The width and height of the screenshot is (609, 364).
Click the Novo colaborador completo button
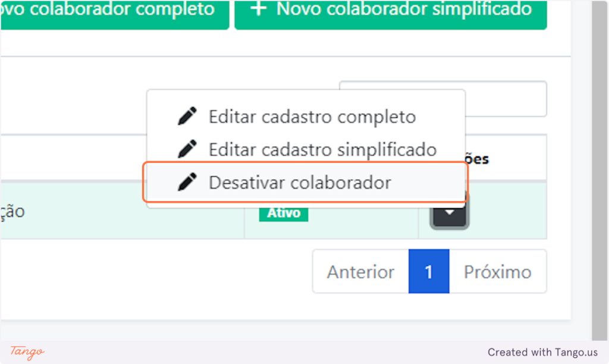coord(115,14)
